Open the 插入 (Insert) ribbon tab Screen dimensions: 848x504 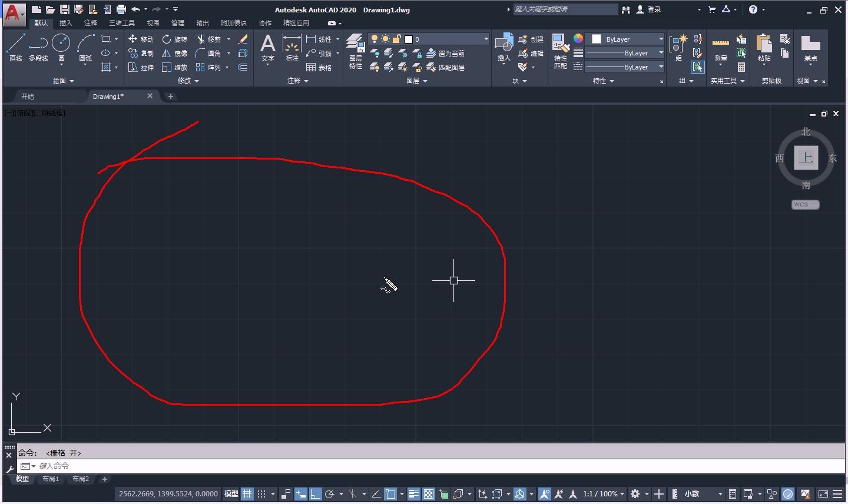[66, 23]
